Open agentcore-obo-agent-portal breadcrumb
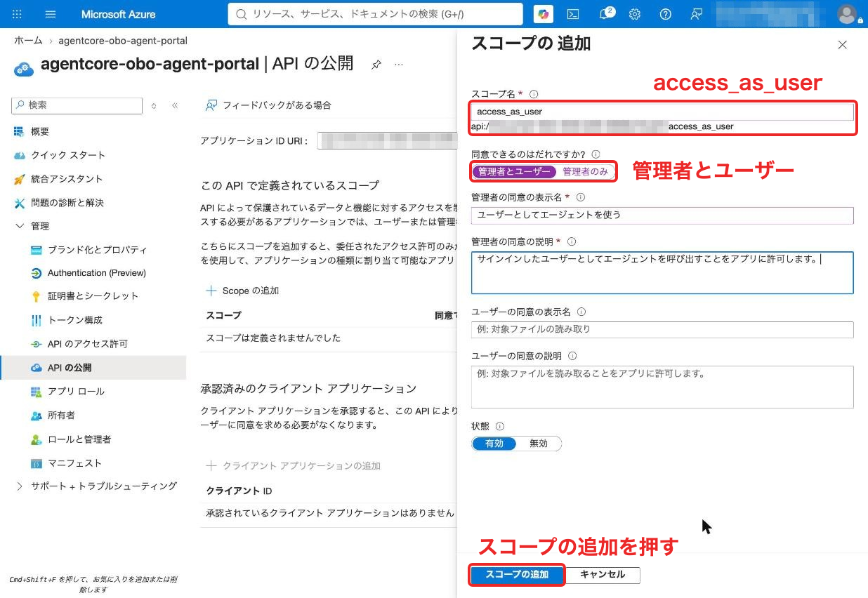868x598 pixels. [123, 41]
